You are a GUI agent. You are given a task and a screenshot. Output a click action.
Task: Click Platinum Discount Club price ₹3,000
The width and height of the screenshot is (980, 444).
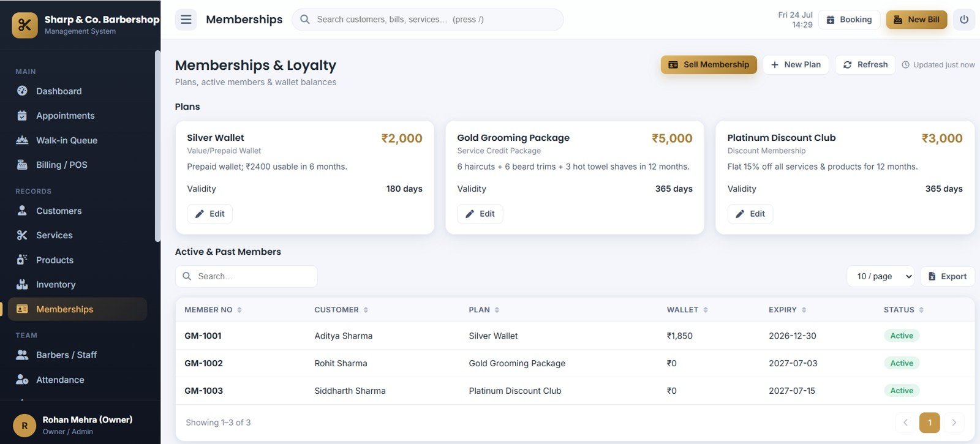[x=942, y=138]
